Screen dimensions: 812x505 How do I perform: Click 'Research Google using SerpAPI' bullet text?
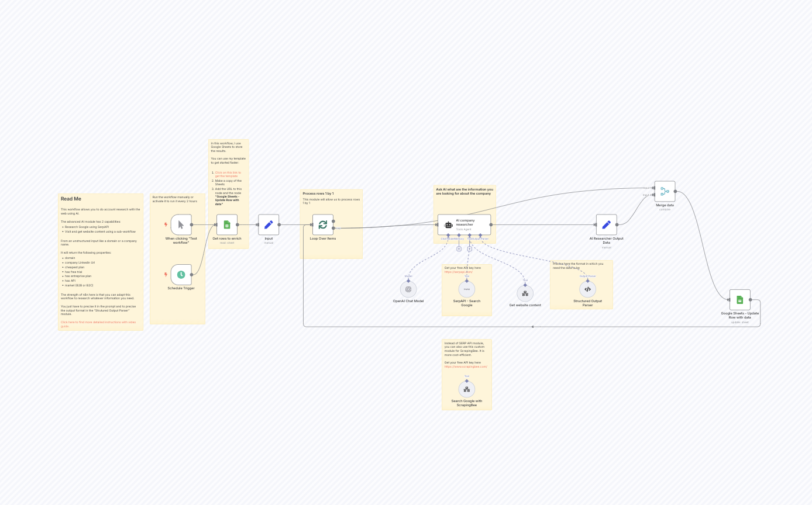[87, 227]
